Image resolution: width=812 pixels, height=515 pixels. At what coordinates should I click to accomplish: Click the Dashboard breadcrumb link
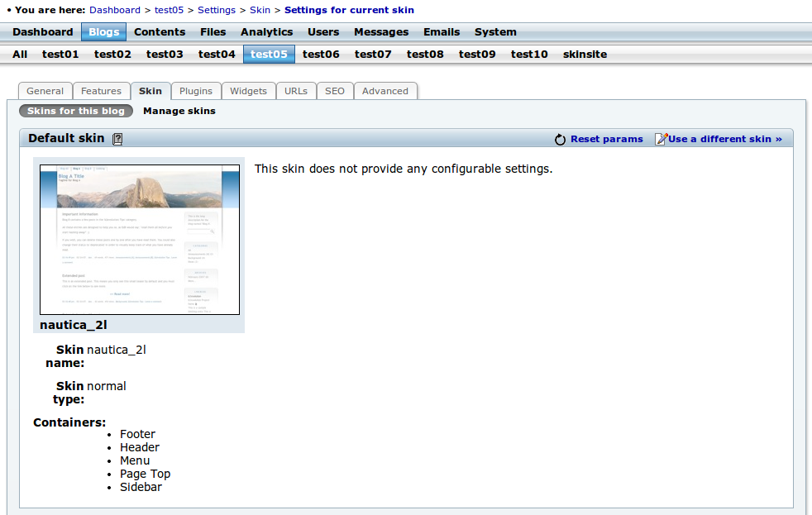tap(115, 10)
